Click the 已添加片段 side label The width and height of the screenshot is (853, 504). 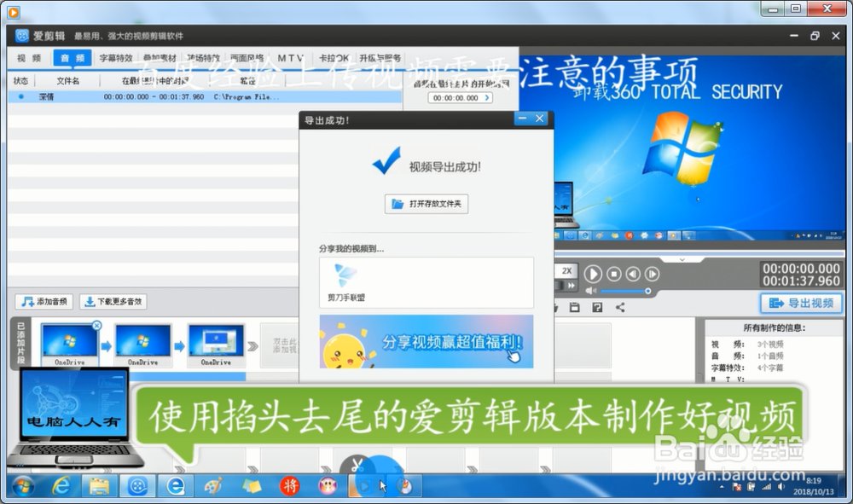[20, 343]
